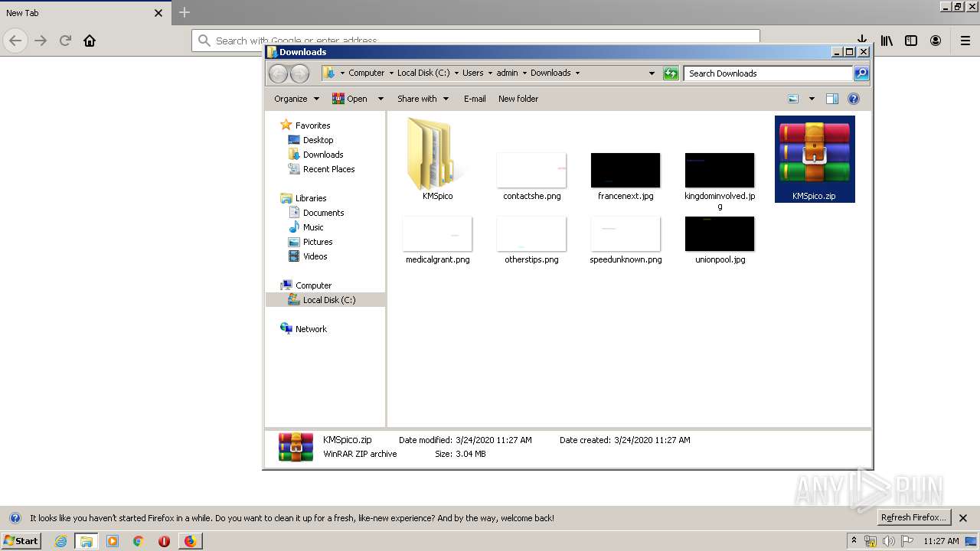Image resolution: width=980 pixels, height=551 pixels.
Task: Open Explorer Help icon
Action: tap(854, 99)
